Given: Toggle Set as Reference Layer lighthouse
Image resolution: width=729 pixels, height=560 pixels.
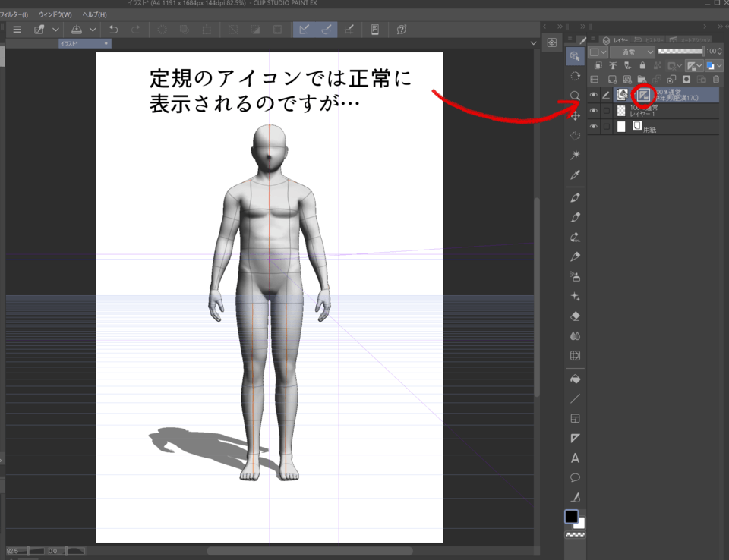Looking at the screenshot, I should (x=613, y=65).
